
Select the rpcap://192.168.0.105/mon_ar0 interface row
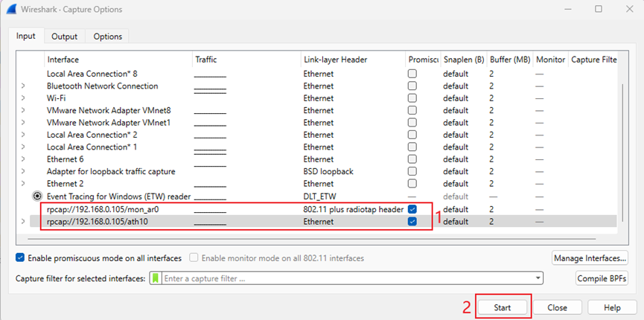[x=316, y=209]
